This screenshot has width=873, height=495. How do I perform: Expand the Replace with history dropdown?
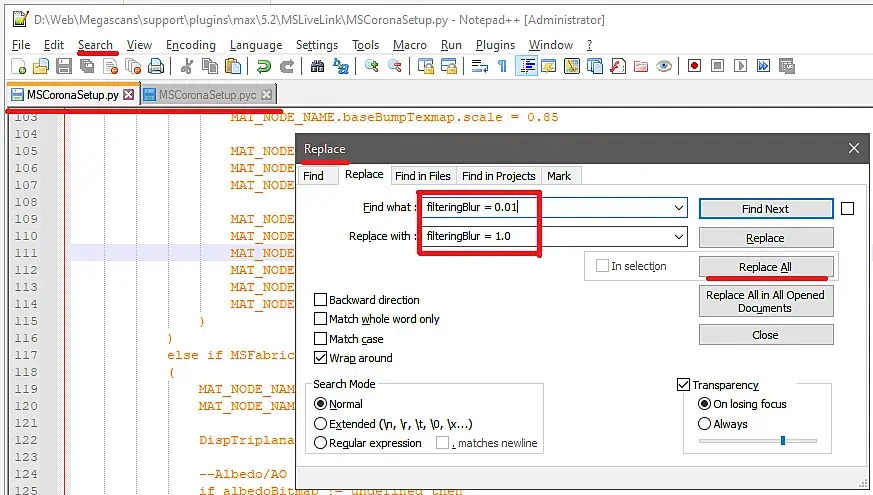[679, 237]
